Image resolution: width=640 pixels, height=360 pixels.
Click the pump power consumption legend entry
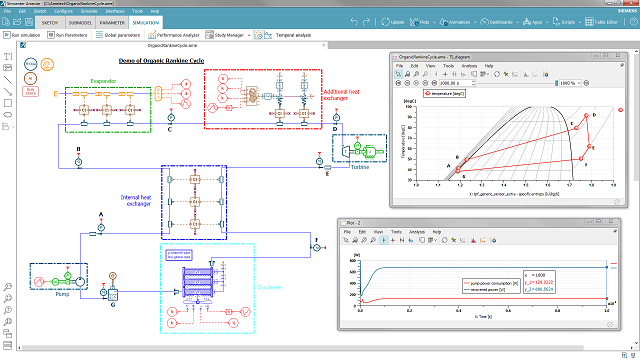click(x=491, y=283)
